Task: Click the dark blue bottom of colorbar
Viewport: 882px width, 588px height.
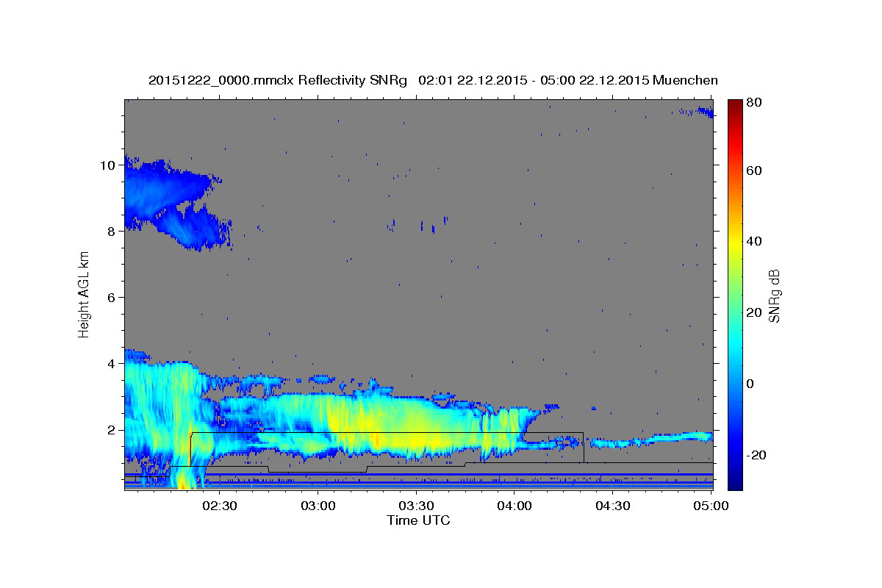Action: [x=734, y=484]
